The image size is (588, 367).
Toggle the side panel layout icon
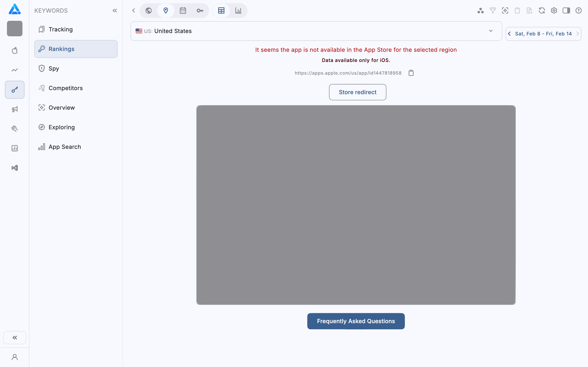tap(566, 10)
